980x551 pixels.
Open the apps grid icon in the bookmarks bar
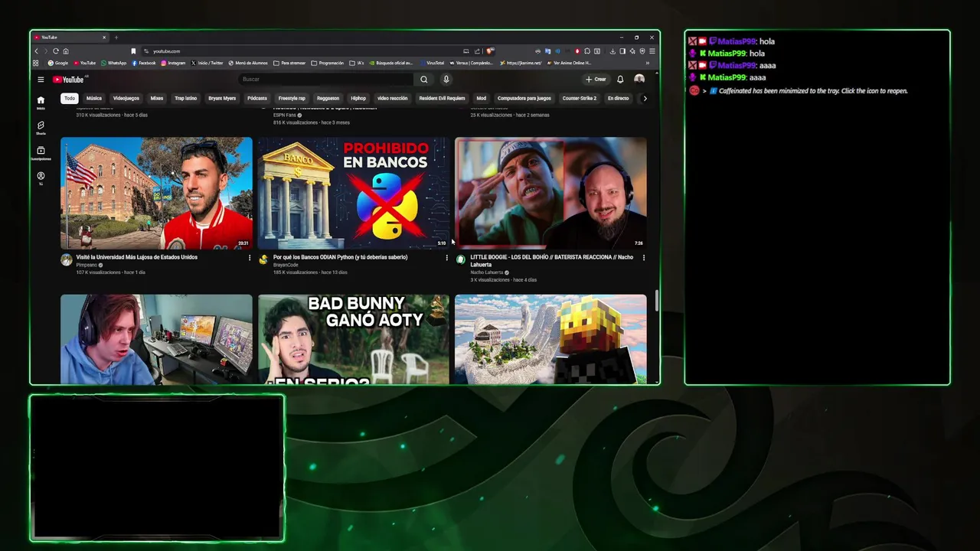pos(36,63)
